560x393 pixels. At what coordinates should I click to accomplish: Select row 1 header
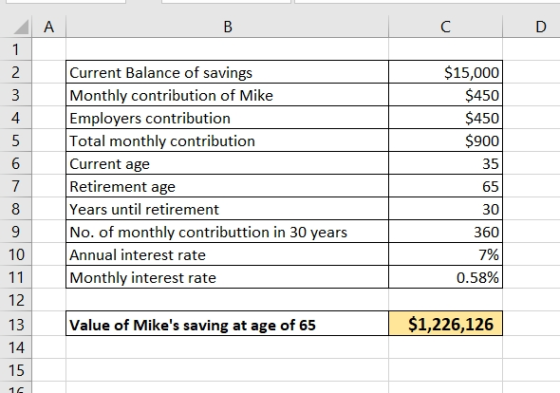coord(16,49)
